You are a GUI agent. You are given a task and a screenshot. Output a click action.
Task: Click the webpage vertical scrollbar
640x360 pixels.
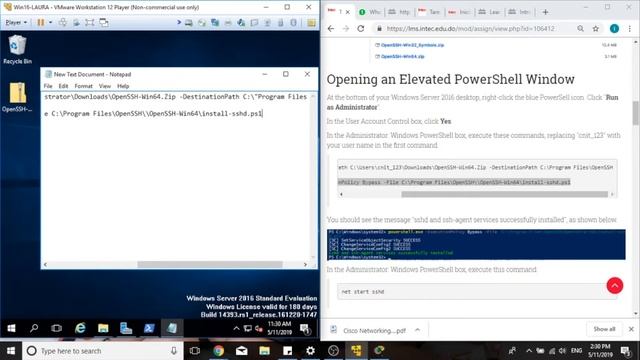coord(636,113)
